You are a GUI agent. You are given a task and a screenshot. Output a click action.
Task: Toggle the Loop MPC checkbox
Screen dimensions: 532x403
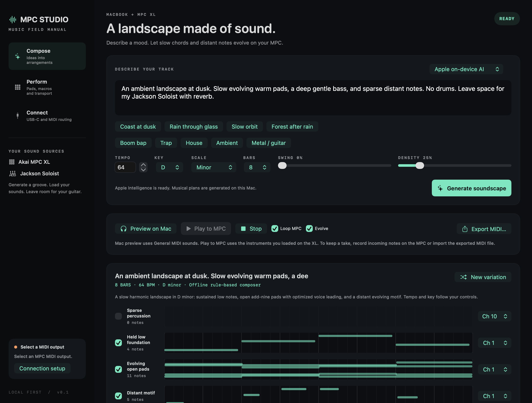[275, 229]
